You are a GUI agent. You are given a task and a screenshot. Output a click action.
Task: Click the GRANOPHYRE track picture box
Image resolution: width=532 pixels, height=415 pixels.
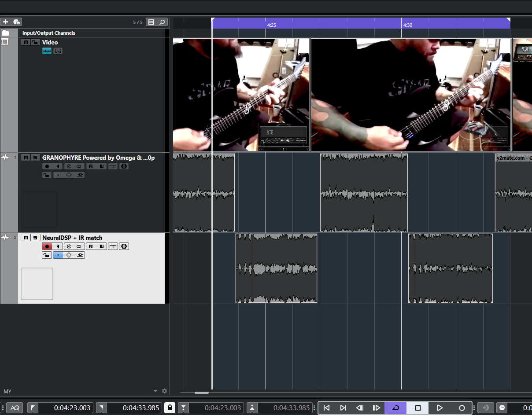(x=39, y=209)
